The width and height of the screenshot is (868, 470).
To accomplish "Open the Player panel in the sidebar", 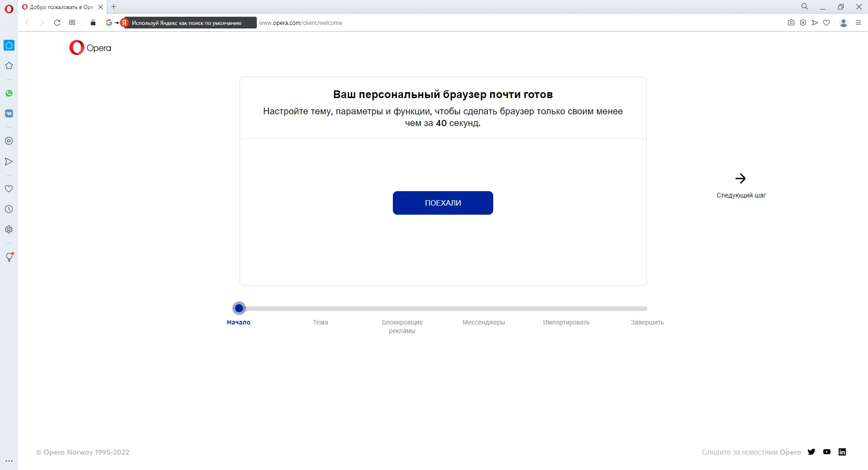I will tap(9, 141).
